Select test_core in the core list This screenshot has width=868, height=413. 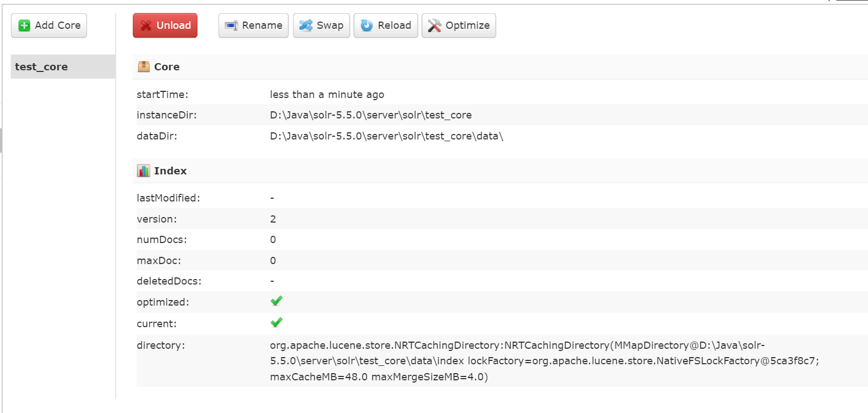click(63, 66)
